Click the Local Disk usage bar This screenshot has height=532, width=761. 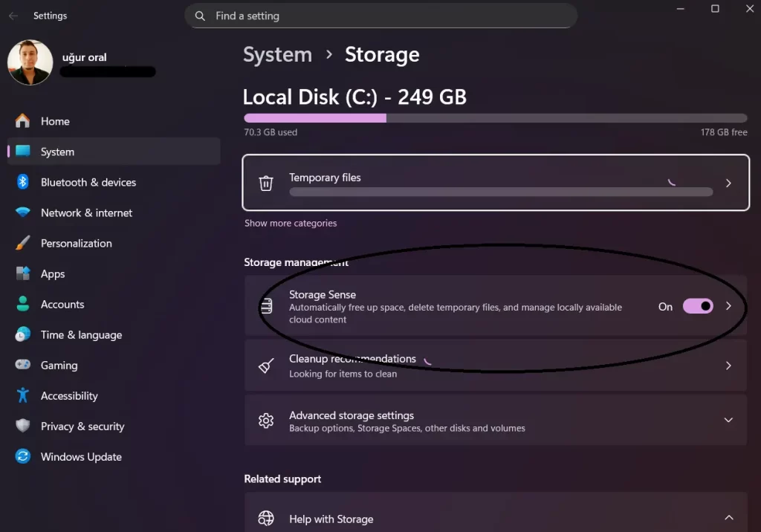tap(494, 117)
